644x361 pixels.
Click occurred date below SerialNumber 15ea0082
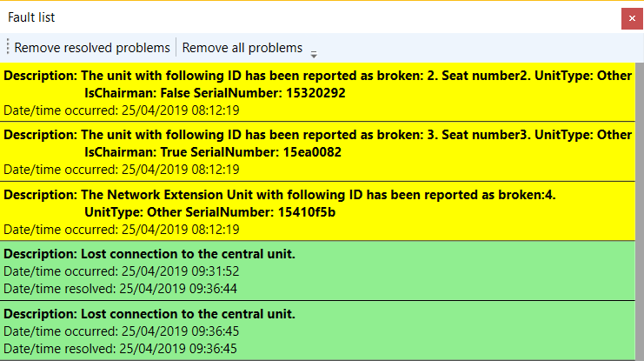tap(121, 170)
